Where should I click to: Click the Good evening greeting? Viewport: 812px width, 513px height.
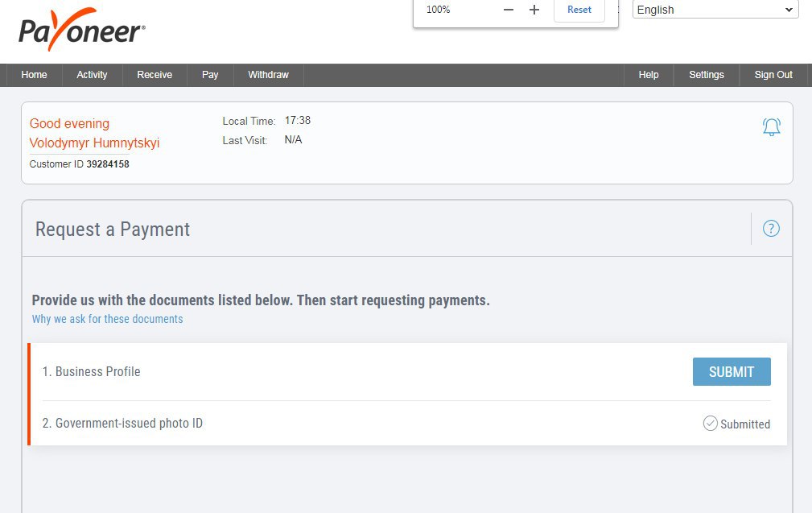coord(69,124)
